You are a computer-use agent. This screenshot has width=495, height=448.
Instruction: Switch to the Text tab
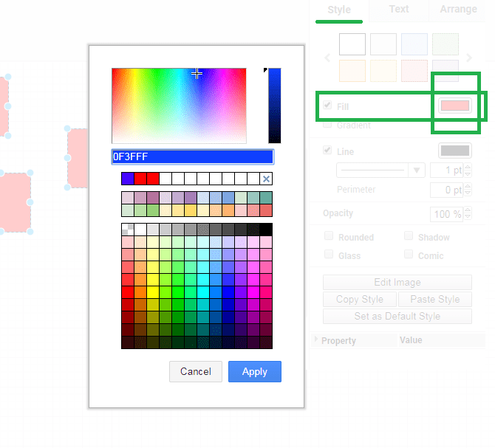pyautogui.click(x=399, y=9)
